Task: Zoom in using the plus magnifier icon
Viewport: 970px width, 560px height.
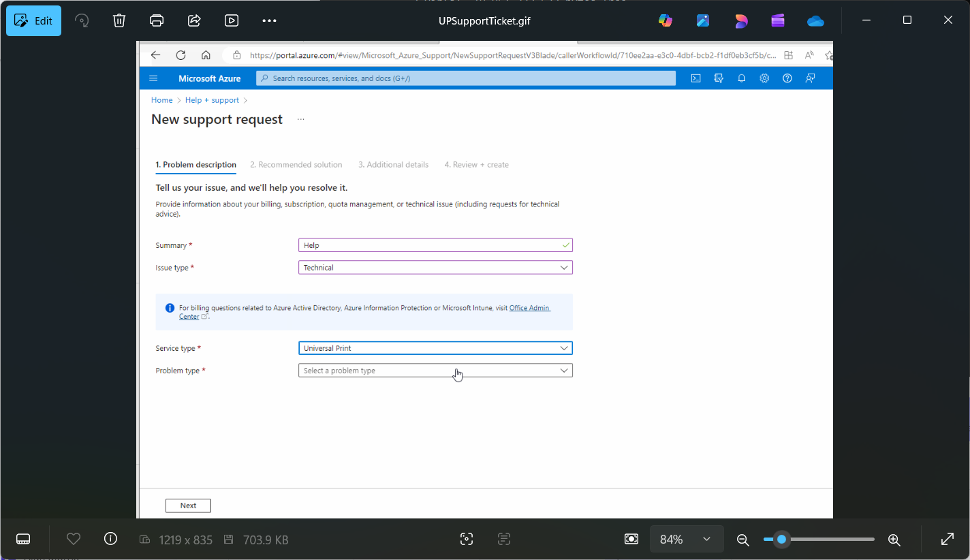Action: point(894,540)
